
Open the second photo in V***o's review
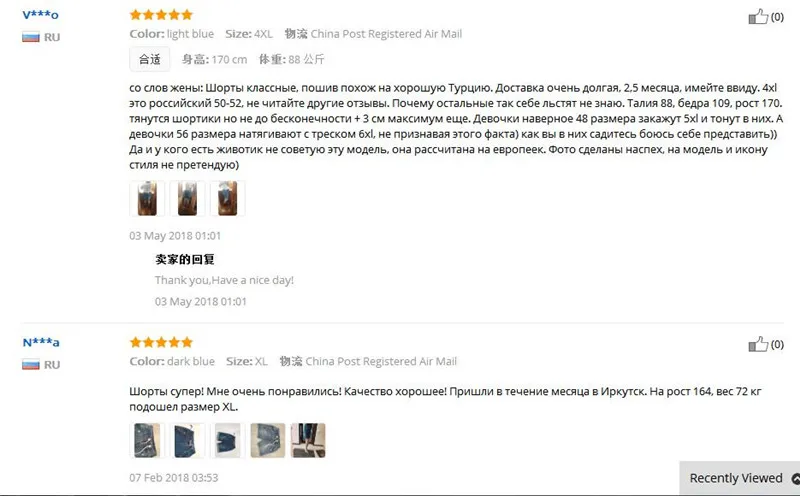187,199
